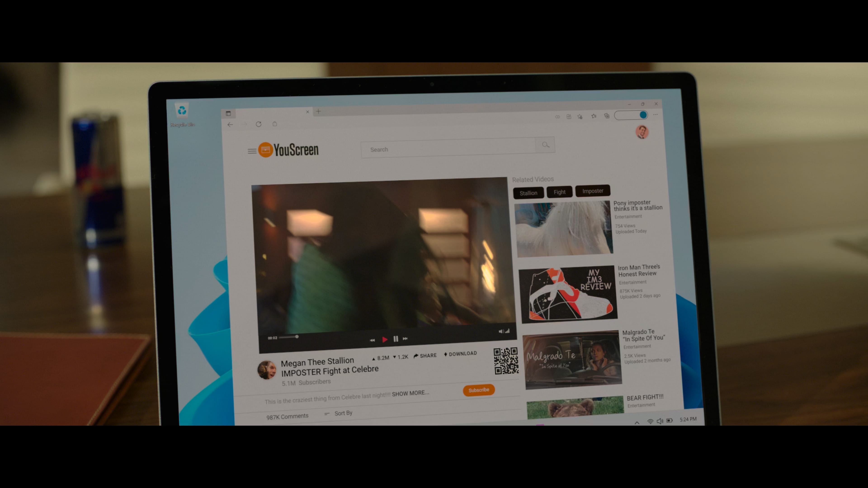Subscribe to the channel

click(479, 390)
